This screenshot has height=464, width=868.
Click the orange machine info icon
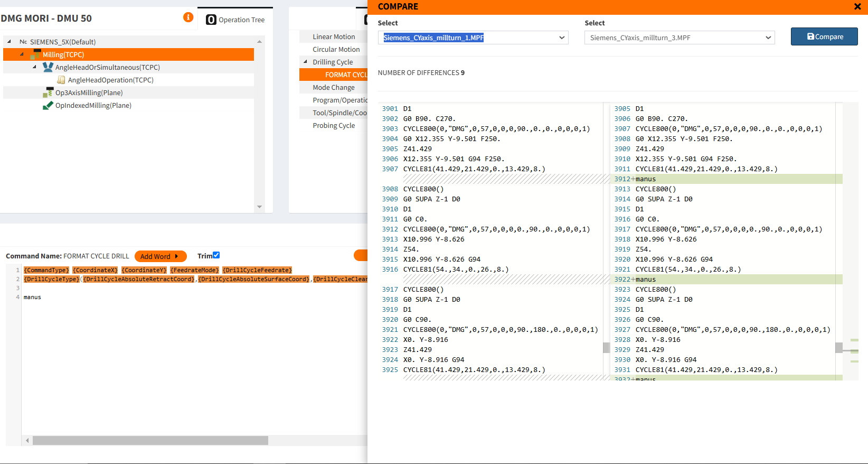point(188,17)
